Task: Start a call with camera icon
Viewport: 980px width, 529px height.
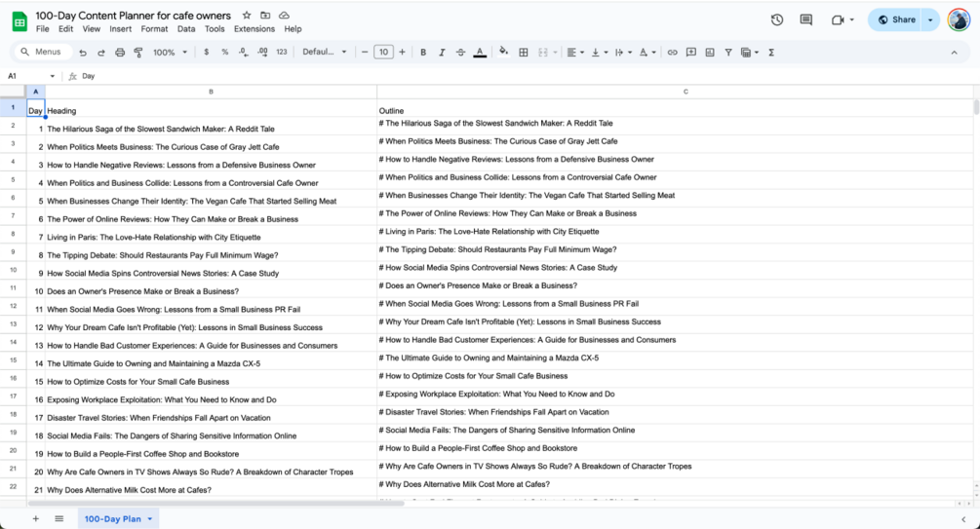Action: (839, 20)
